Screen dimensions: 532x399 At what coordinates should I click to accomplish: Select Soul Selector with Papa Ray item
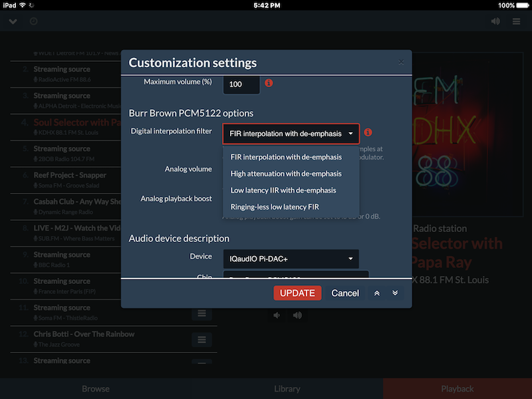pyautogui.click(x=66, y=126)
